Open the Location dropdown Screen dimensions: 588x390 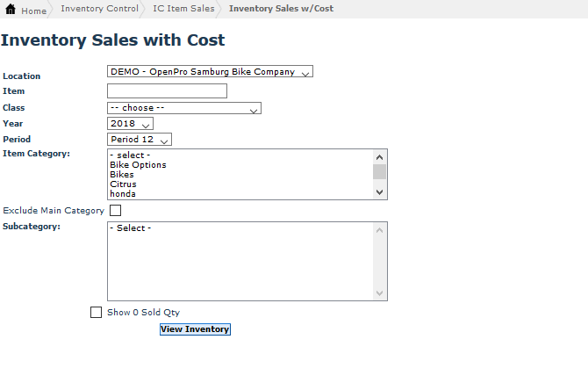point(210,72)
